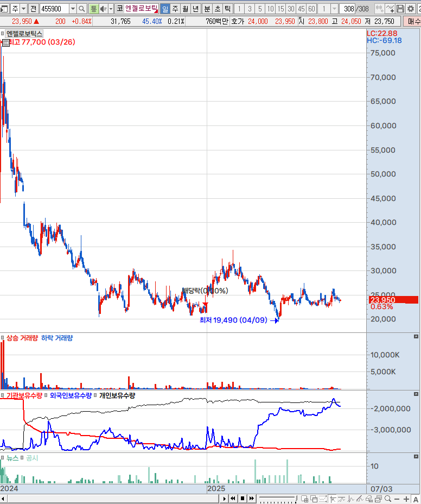Click the zoom magnifier in bottom toolbar
Screen dimensions: 421x504
388,499
